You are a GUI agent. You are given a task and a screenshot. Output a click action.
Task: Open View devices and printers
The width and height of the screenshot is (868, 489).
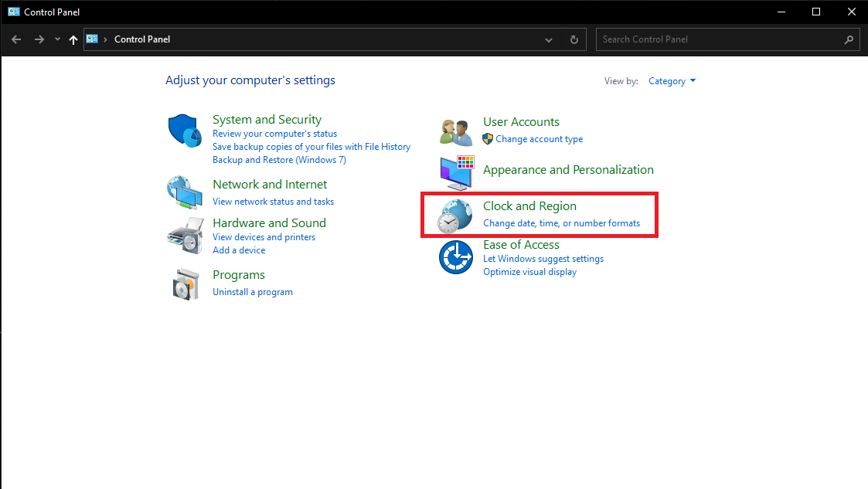[264, 236]
